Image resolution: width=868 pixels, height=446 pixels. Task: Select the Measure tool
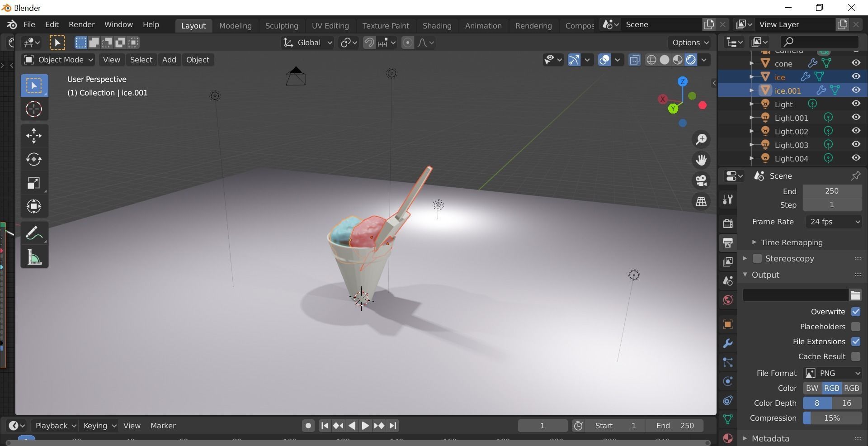point(34,257)
